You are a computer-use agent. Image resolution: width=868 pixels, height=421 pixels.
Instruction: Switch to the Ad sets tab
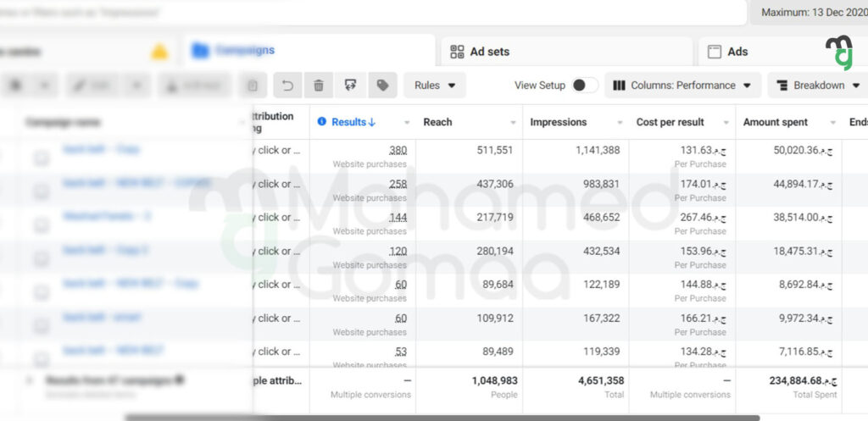(490, 52)
